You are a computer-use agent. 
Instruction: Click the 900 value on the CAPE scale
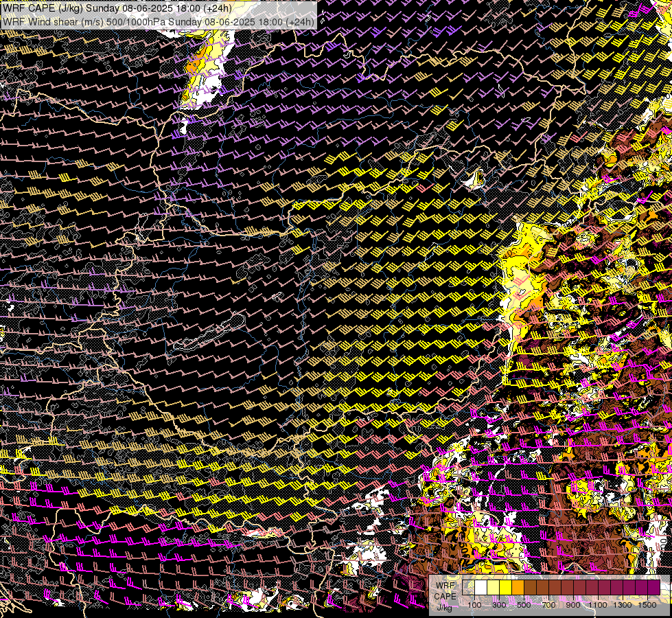(x=573, y=605)
